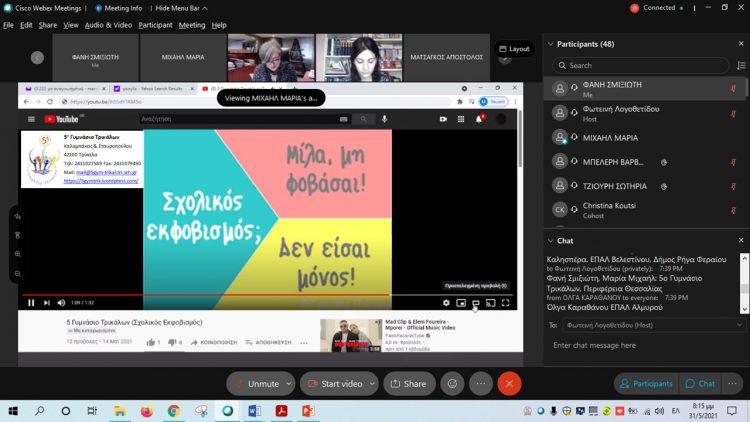Screen dimensions: 750x422
Task: Toggle mute icon for ΜΠΕΛΕΡΗ ΒΑΡΒ...
Action: pyautogui.click(x=733, y=162)
